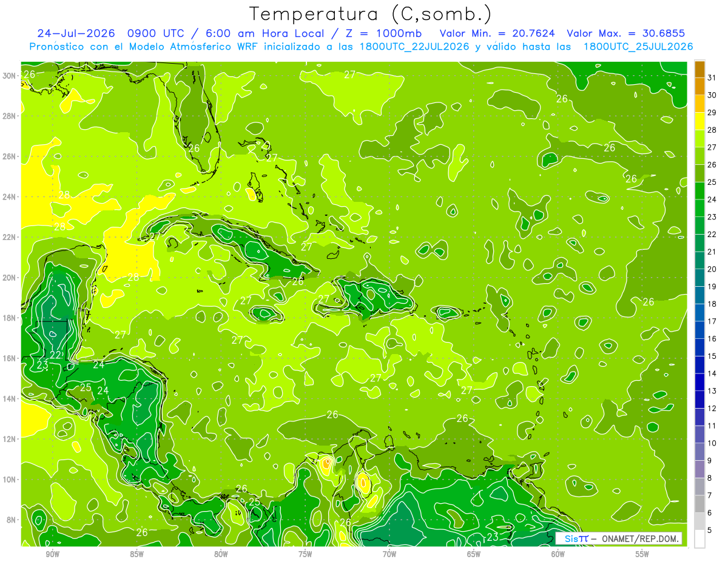Pick the purple legend swatch between 9 and 10
The image size is (728, 562).
click(699, 452)
